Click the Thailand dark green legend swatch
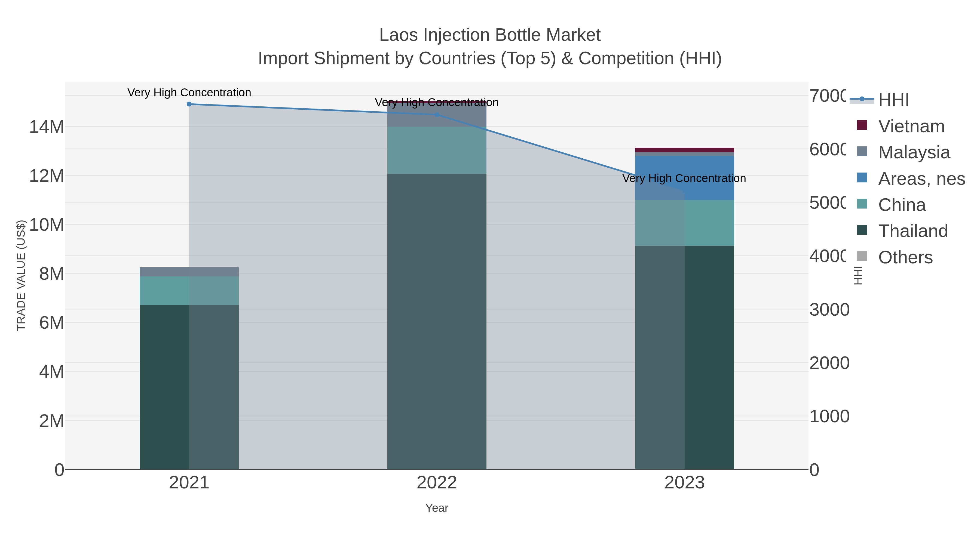The width and height of the screenshot is (980, 551). [862, 230]
